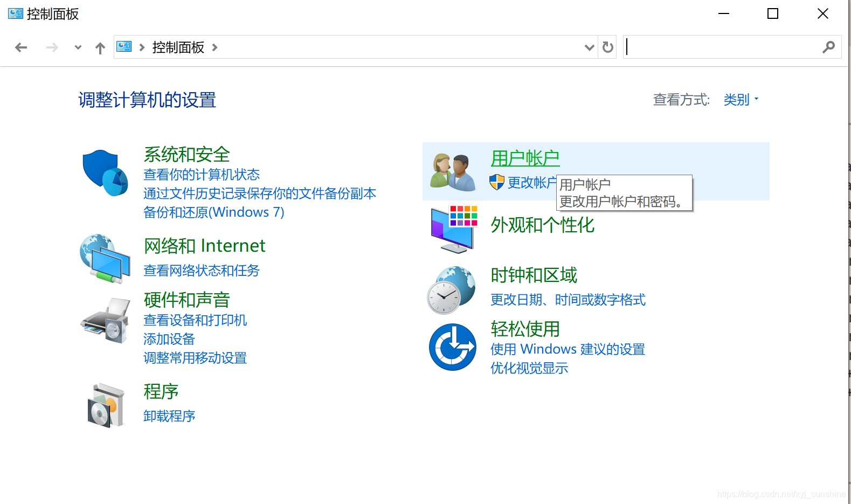Go back with the left arrow
The height and width of the screenshot is (504, 851).
click(x=21, y=47)
